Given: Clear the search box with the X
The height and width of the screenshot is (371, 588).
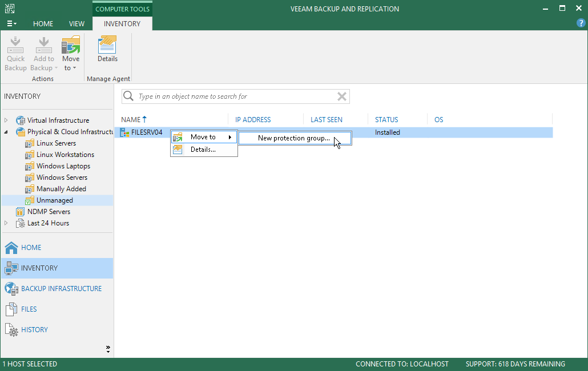Looking at the screenshot, I should point(341,96).
